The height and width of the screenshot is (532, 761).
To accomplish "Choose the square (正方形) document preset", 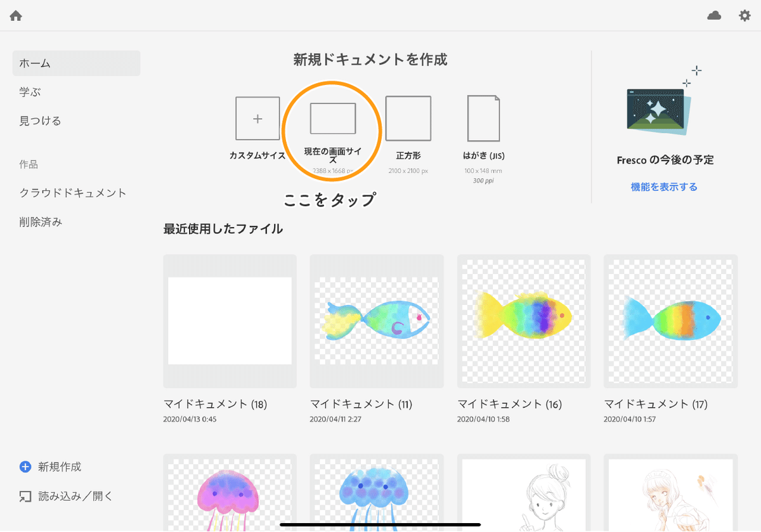I will (408, 119).
